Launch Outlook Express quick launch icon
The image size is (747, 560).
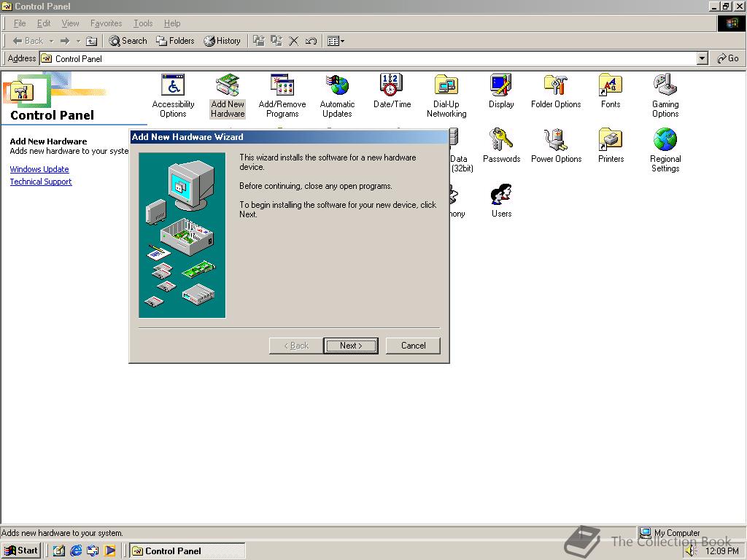(x=93, y=551)
